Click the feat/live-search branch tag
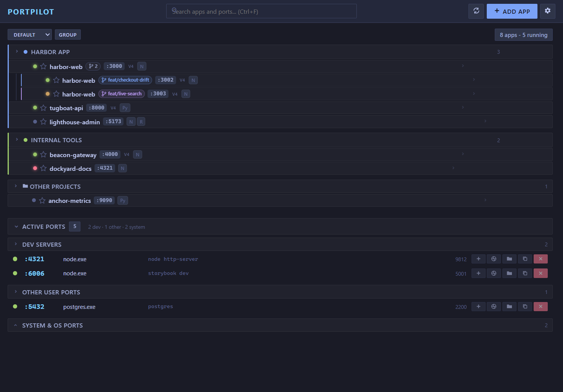Image resolution: width=563 pixels, height=392 pixels. pyautogui.click(x=122, y=94)
